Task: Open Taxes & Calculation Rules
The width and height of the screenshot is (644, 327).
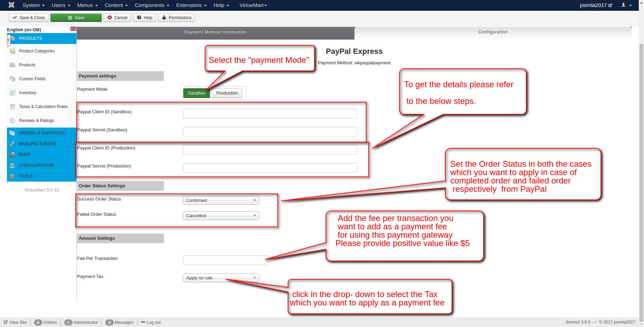Action: pos(43,107)
